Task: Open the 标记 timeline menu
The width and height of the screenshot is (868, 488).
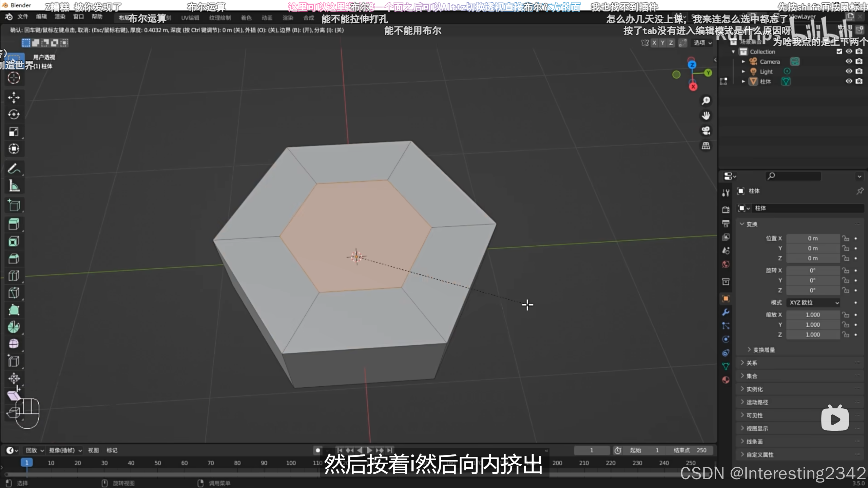Action: coord(112,450)
